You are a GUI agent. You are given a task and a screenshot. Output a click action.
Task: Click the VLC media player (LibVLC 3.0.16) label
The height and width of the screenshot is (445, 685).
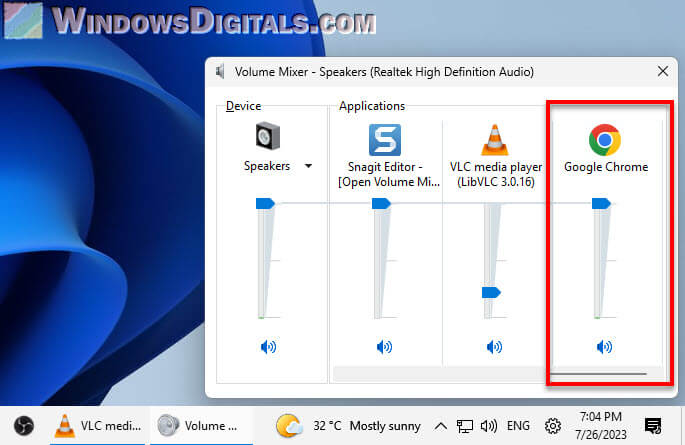tap(496, 174)
